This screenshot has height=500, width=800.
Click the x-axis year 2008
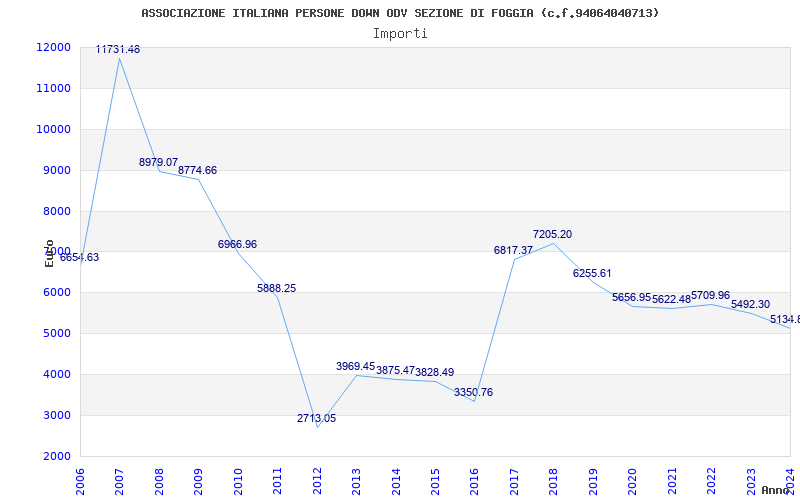(x=159, y=481)
